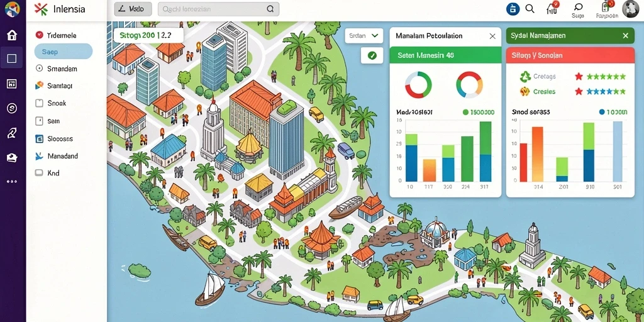
Task: Click the green checkmark button on the map
Action: coord(372,55)
